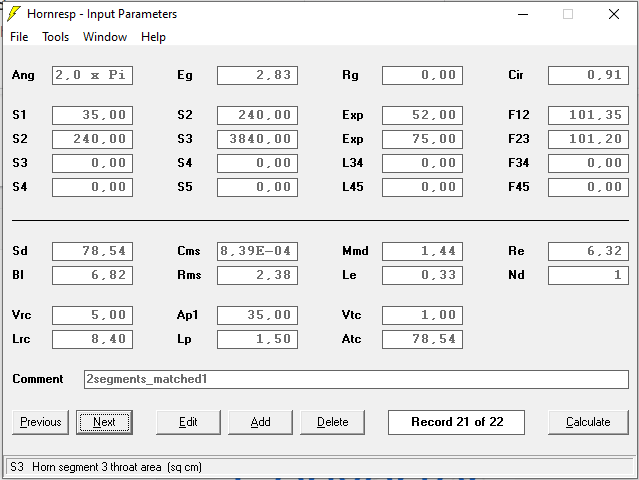This screenshot has width=639, height=480.
Task: Select the Ang field showing 2,0 x Pi
Action: (x=92, y=75)
